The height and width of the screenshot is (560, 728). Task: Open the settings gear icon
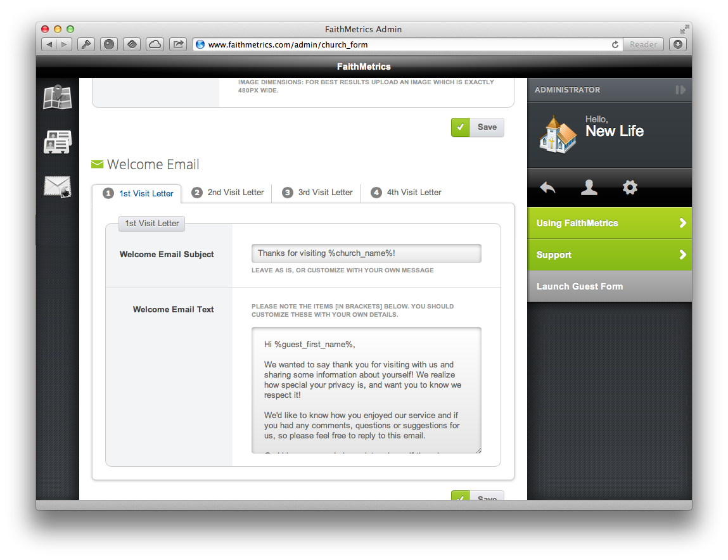[630, 187]
